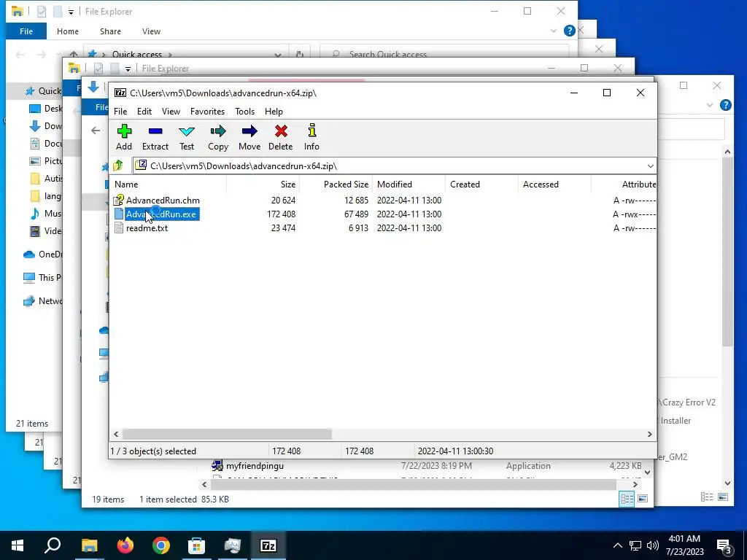This screenshot has height=560, width=747.
Task: Sort by Packed Size column header
Action: click(346, 184)
